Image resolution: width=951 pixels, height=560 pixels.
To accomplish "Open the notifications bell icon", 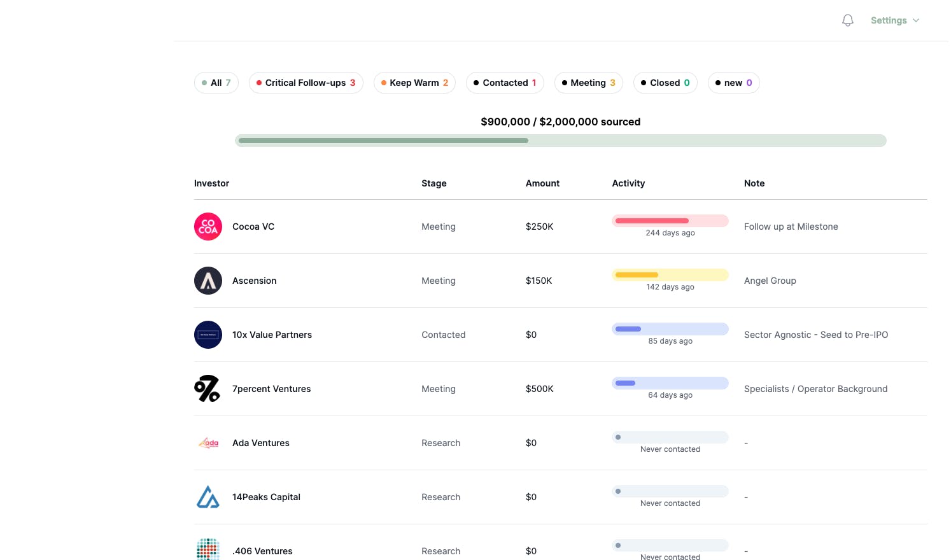I will click(847, 20).
